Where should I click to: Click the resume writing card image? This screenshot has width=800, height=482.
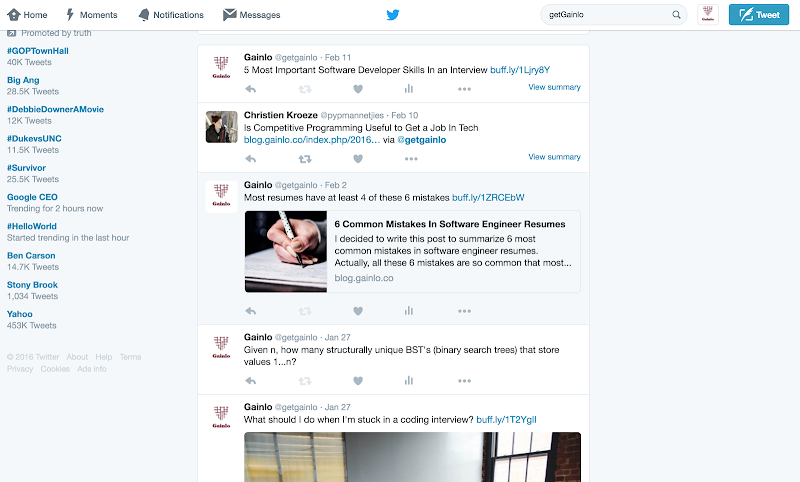click(x=286, y=251)
